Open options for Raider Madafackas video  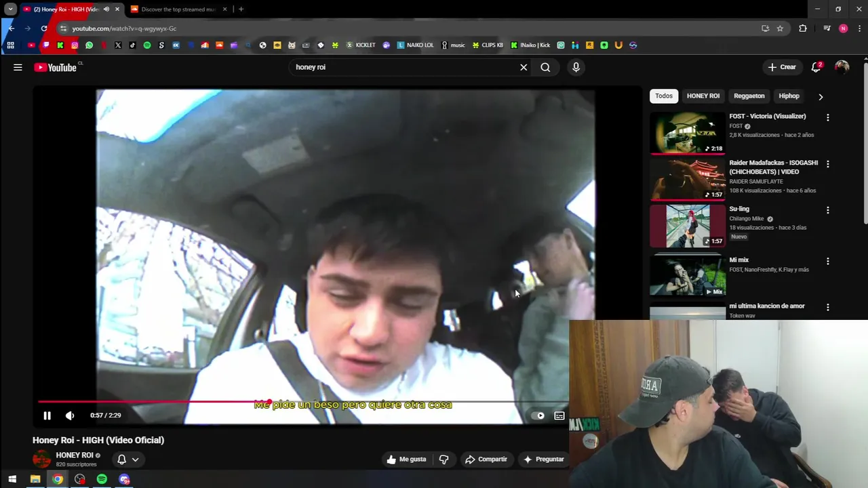827,164
